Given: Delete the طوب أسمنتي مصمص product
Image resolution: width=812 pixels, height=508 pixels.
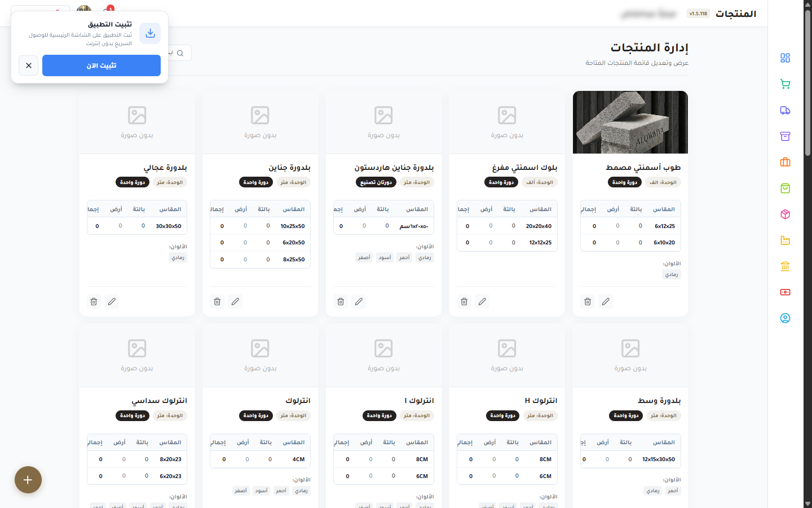Looking at the screenshot, I should tap(588, 301).
